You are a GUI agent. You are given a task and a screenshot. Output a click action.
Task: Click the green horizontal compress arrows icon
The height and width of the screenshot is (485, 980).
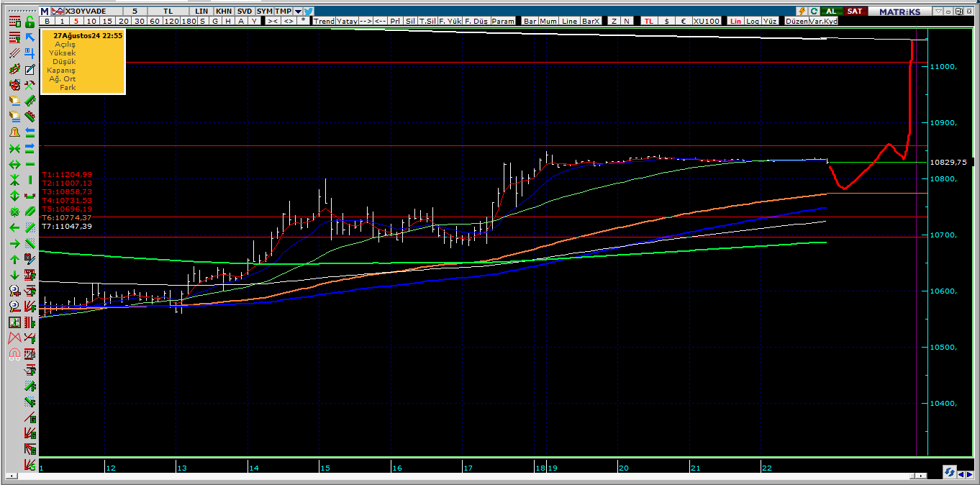[14, 148]
